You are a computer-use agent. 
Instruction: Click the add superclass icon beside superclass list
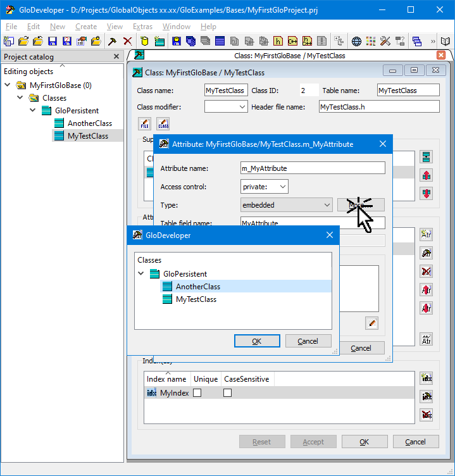[426, 157]
